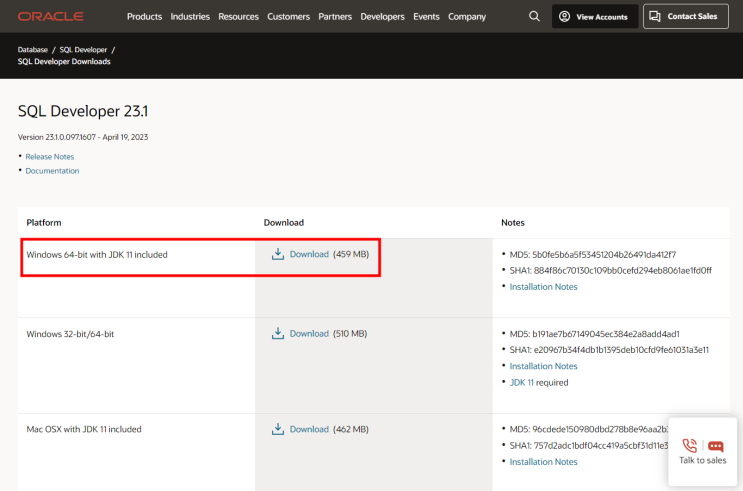
Task: Open the Release Notes link
Action: click(x=50, y=156)
